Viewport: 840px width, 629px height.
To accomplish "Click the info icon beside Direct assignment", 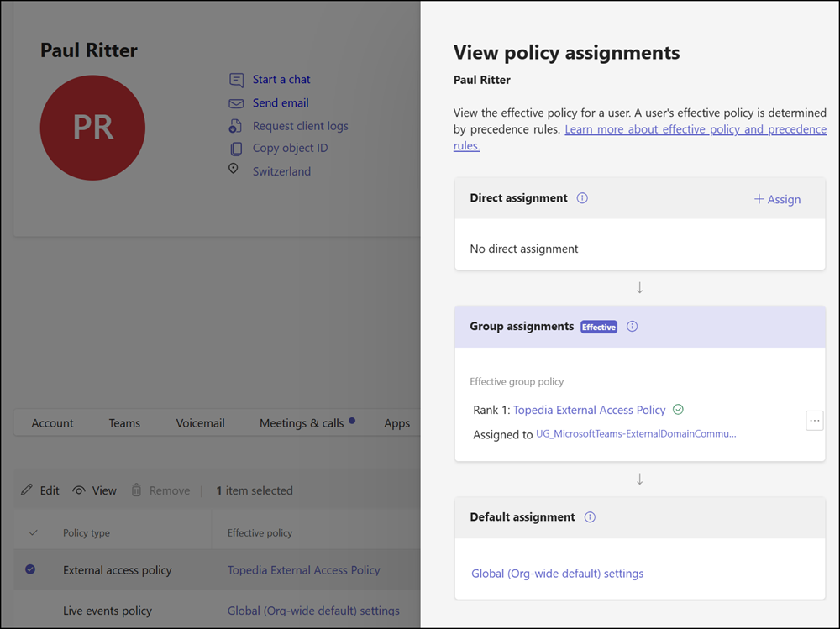I will coord(582,198).
